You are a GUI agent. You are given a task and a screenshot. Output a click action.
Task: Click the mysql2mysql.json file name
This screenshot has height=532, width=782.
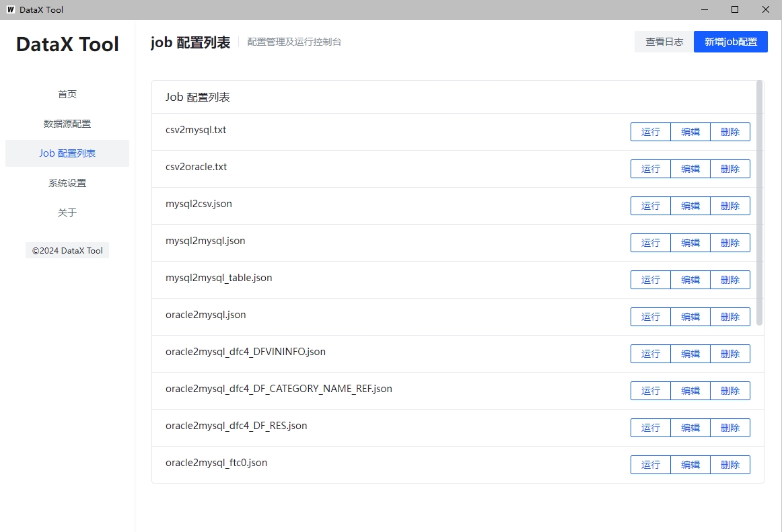tap(205, 241)
